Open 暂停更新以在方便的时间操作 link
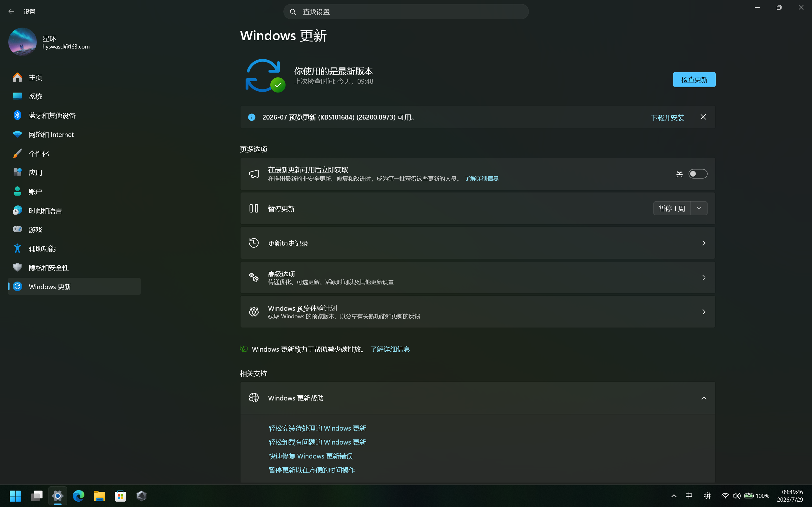This screenshot has height=507, width=812. point(312,470)
